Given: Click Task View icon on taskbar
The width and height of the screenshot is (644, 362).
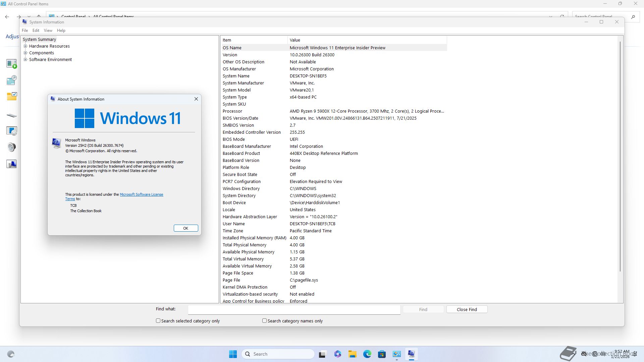Looking at the screenshot, I should click(x=322, y=354).
